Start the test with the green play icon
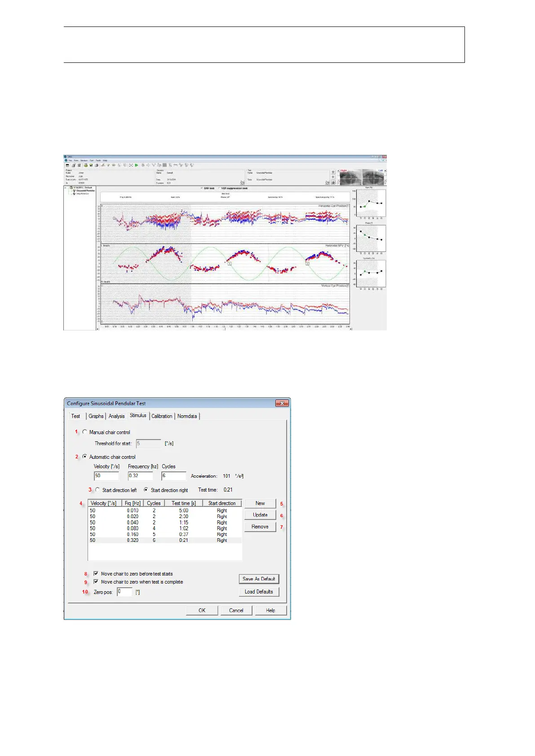Viewport: 535px width, 756px height. coord(137,165)
